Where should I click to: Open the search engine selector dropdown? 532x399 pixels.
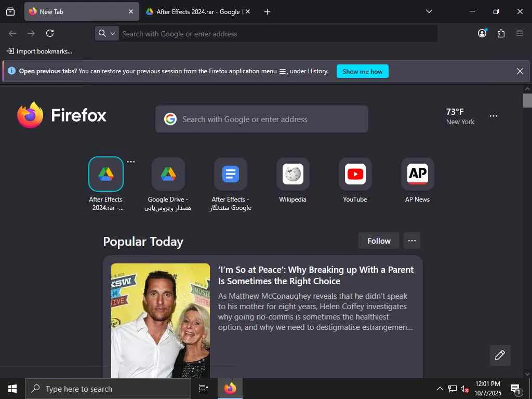(x=107, y=33)
